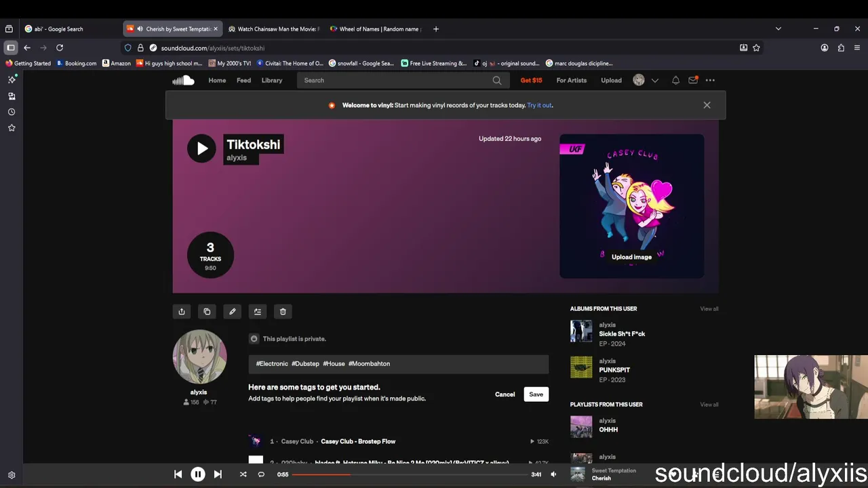Click the alyxis tracks count 77
Viewport: 868px width, 488px height.
pyautogui.click(x=210, y=402)
